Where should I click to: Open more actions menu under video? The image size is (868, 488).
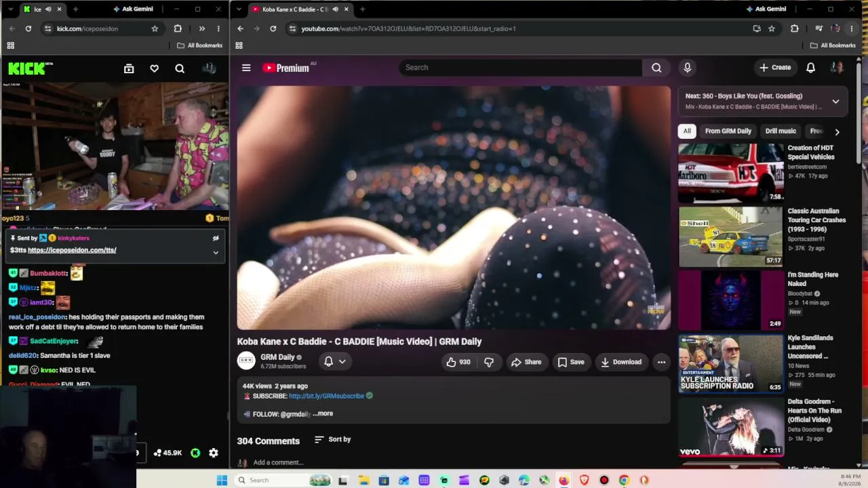point(661,362)
